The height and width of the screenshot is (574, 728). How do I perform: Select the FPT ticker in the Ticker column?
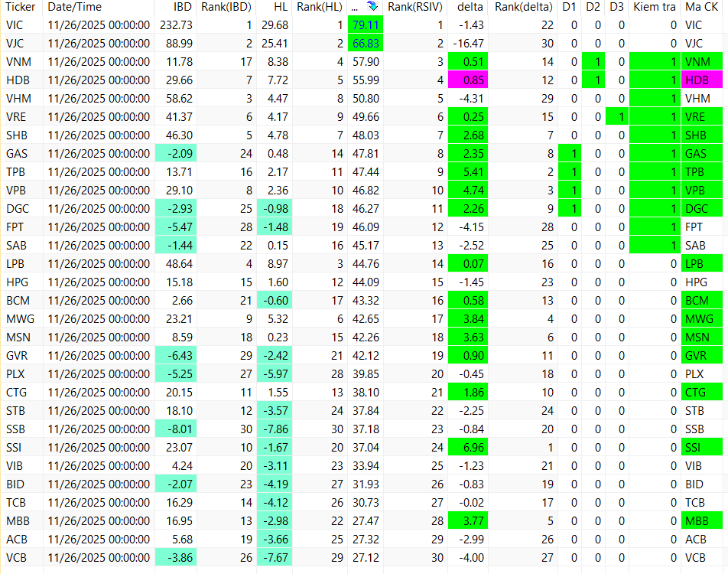[x=15, y=227]
